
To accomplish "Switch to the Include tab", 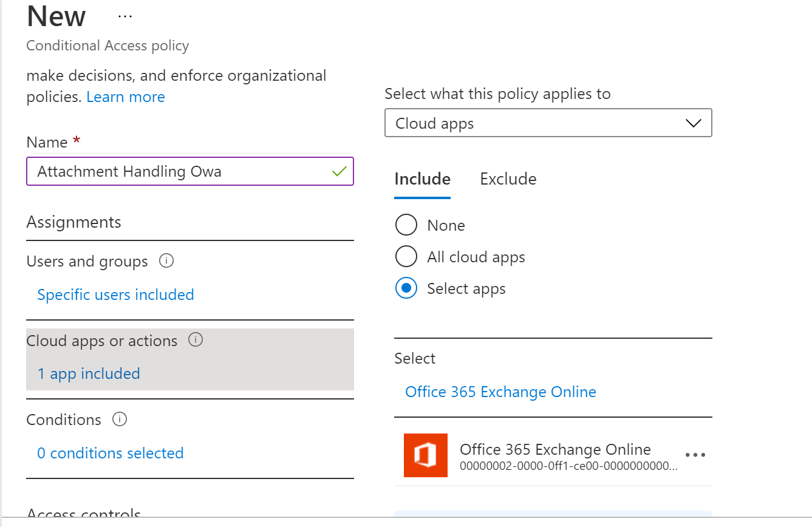I will [422, 179].
